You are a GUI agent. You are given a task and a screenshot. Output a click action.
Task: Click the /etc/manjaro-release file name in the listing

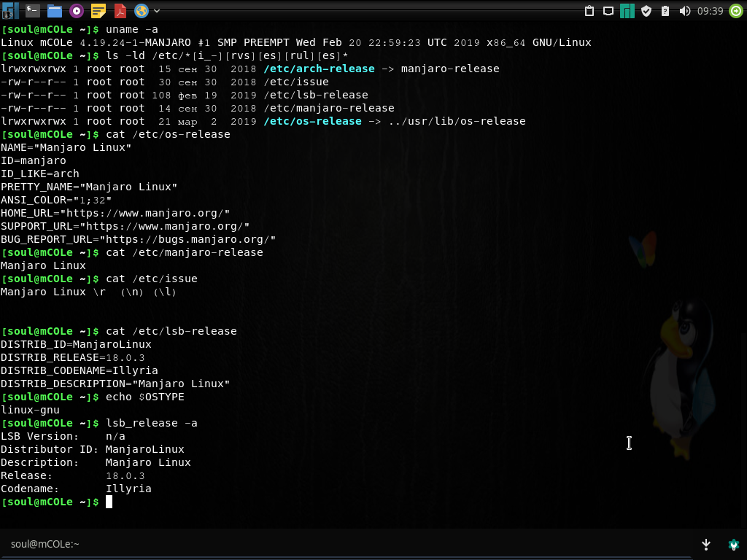coord(329,108)
